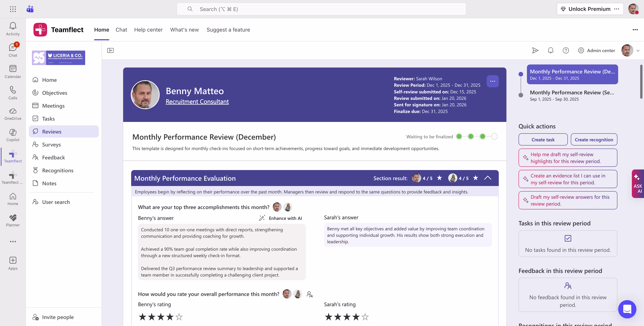Click the send review icon in the toolbar
Image resolution: width=644 pixels, height=326 pixels.
[x=535, y=50]
